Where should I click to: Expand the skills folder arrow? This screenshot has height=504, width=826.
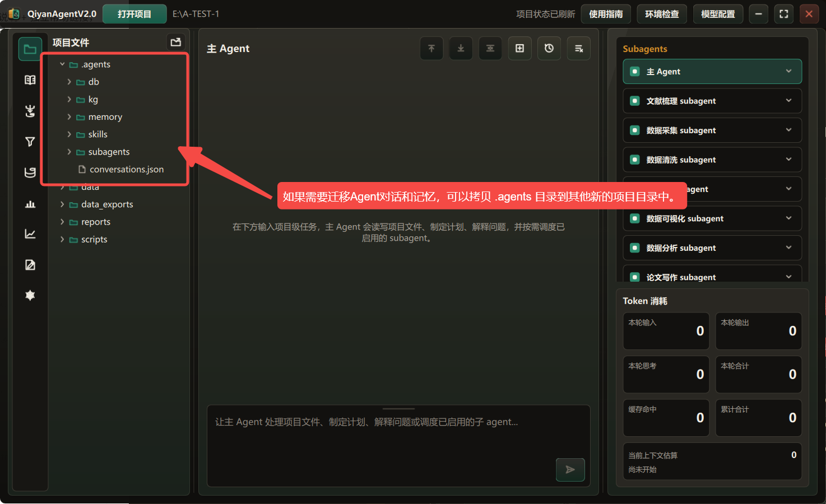point(69,134)
